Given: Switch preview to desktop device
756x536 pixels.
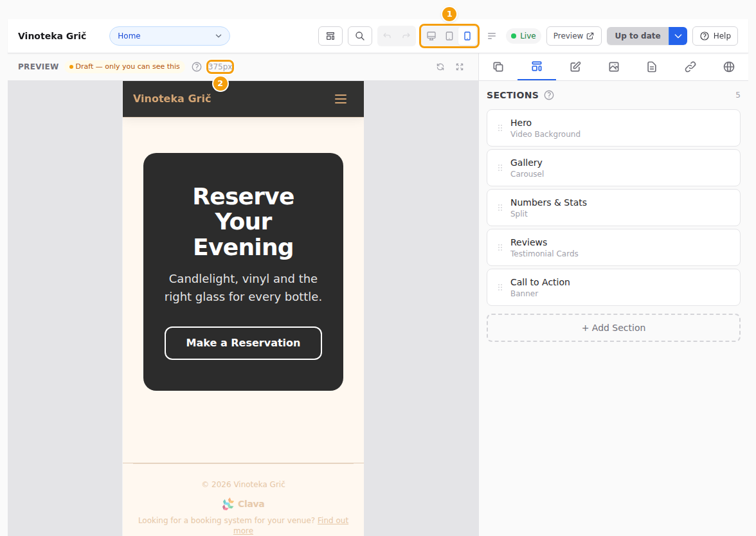Looking at the screenshot, I should [431, 36].
